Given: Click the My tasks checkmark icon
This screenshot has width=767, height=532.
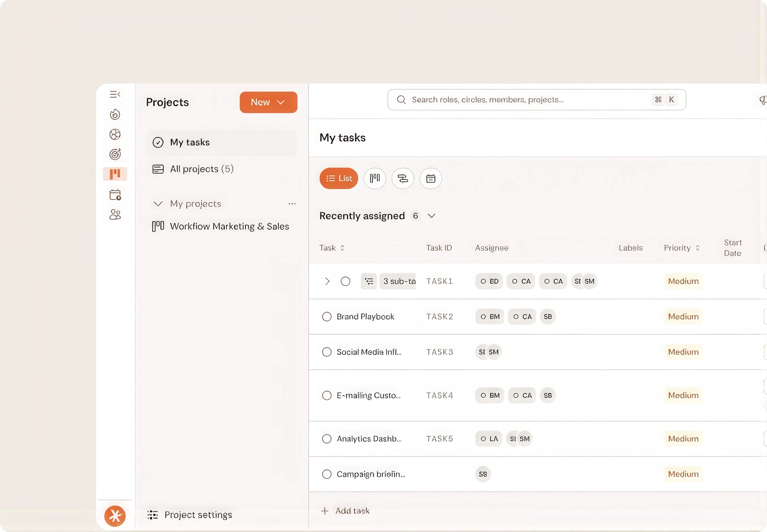Looking at the screenshot, I should [158, 142].
